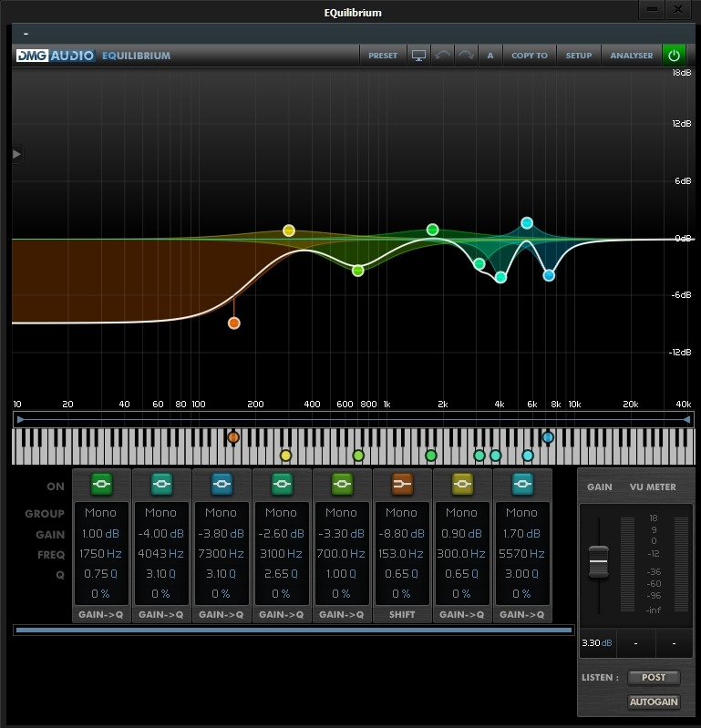Click the frequency range slider left arrow
Image resolution: width=701 pixels, height=728 pixels.
[20, 420]
